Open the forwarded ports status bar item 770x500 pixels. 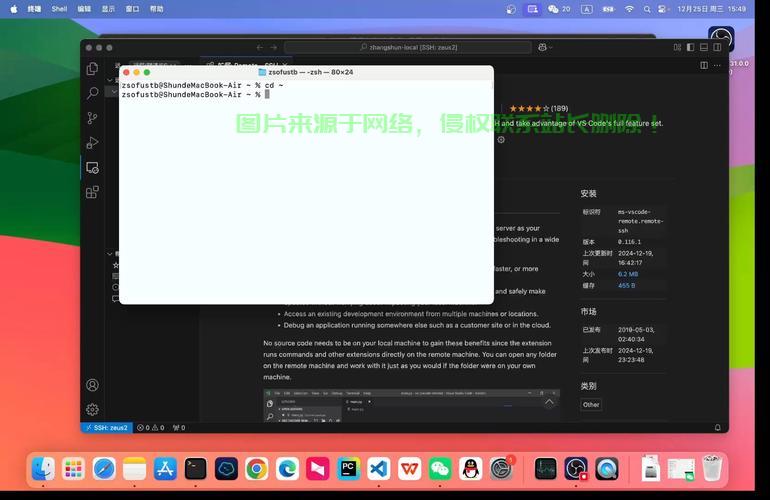click(x=179, y=428)
